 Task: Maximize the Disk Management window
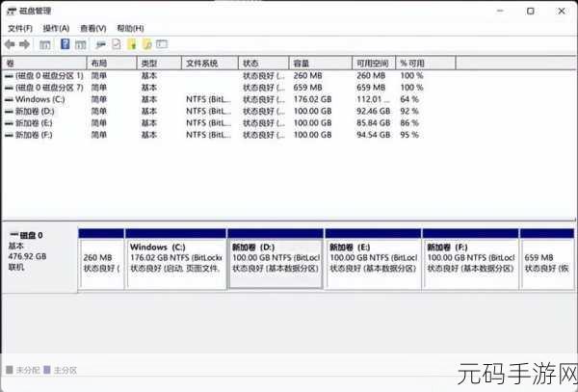click(530, 12)
